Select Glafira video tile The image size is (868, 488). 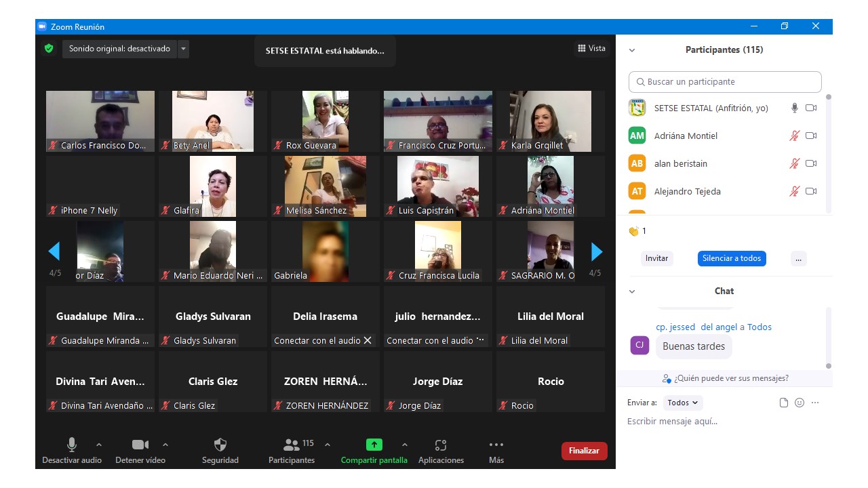pyautogui.click(x=213, y=186)
